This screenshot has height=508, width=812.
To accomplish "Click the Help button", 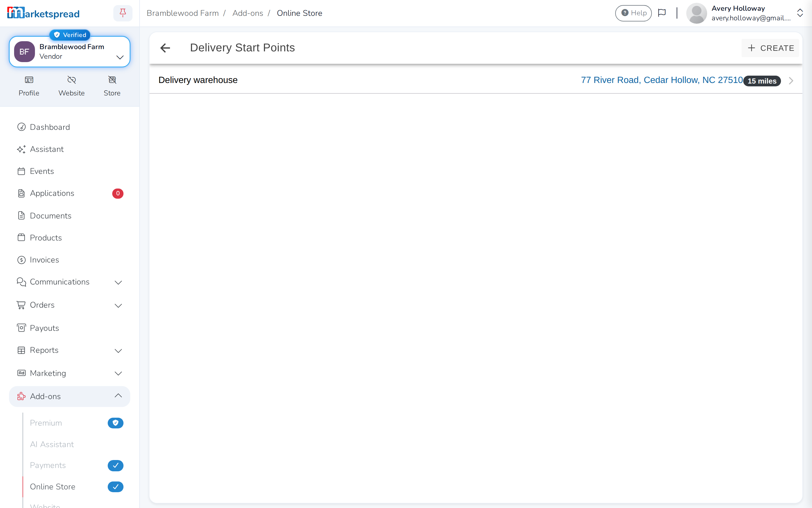I will [634, 13].
